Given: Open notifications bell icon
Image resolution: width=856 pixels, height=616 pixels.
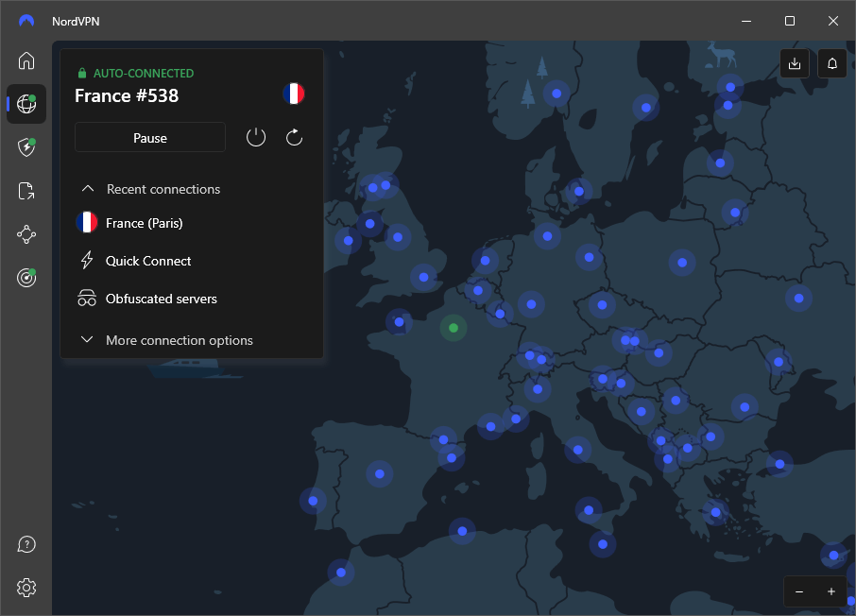Looking at the screenshot, I should (832, 63).
